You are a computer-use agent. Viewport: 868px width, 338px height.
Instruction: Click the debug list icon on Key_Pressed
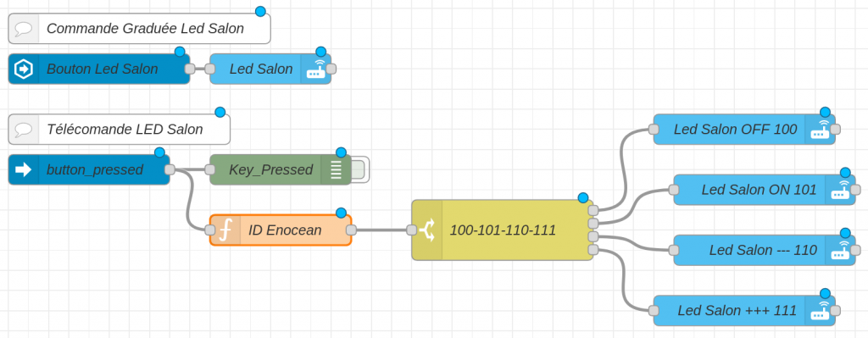[x=336, y=169]
